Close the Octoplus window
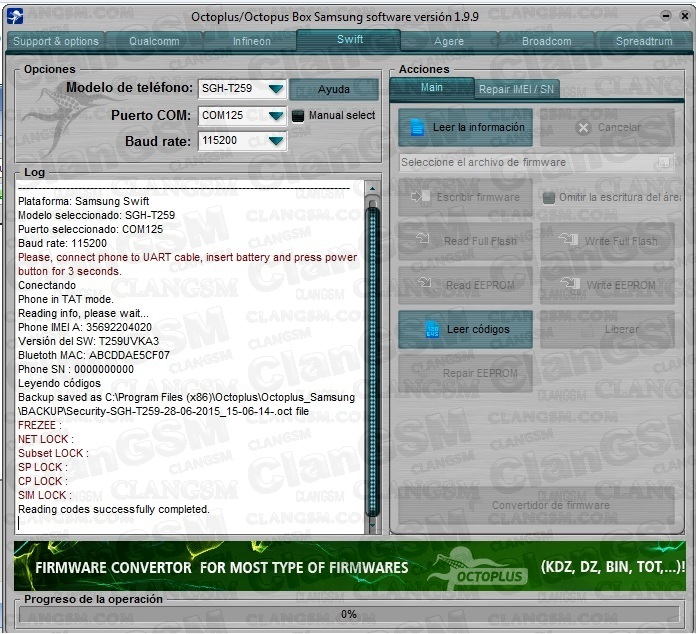This screenshot has height=634, width=696. (x=684, y=16)
